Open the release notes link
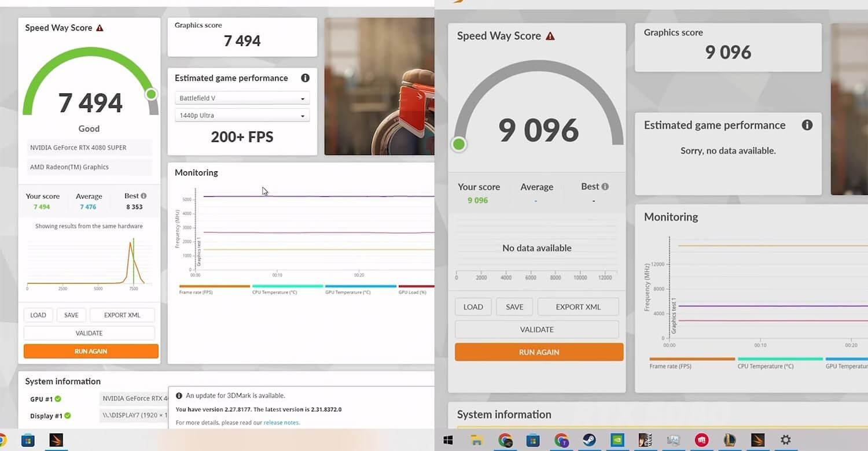 pos(281,423)
